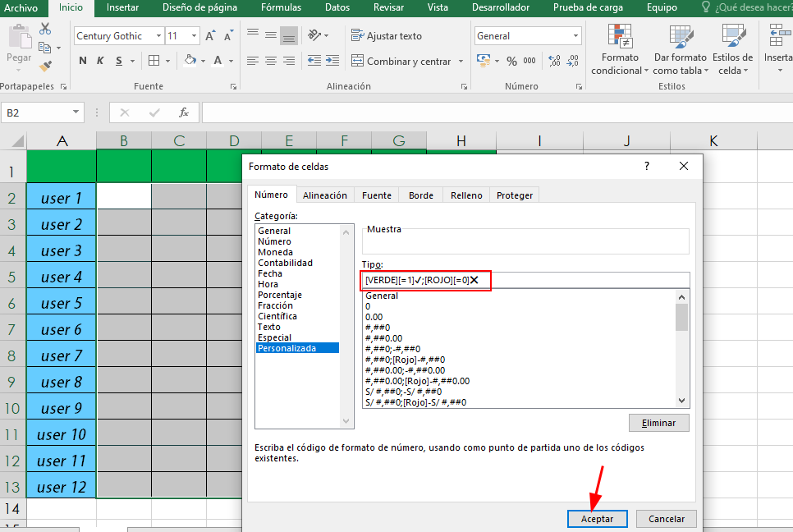Expand the font size 11 dropdown
The image size is (793, 532).
(195, 36)
